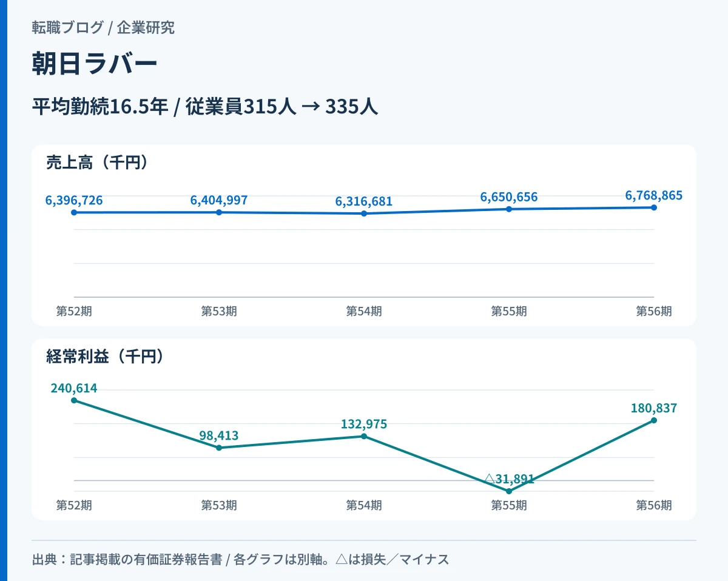
Task: Click the breadcrumb text 転職ブログ / 企業研究
Action: [x=103, y=27]
